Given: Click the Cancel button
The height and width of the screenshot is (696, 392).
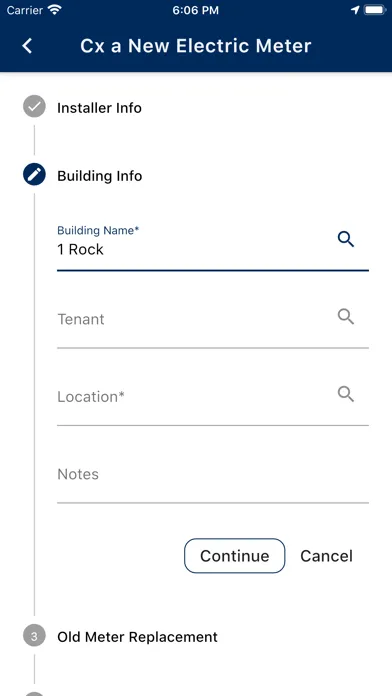Looking at the screenshot, I should click(326, 556).
